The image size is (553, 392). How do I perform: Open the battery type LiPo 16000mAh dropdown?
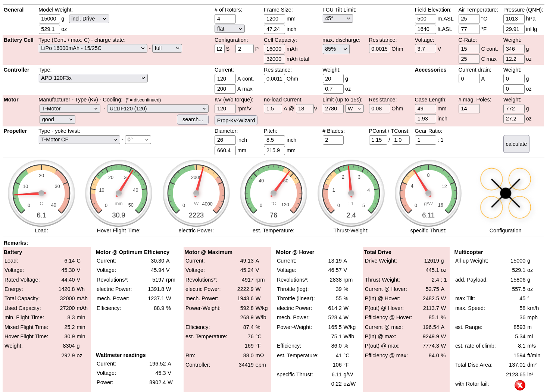[93, 48]
